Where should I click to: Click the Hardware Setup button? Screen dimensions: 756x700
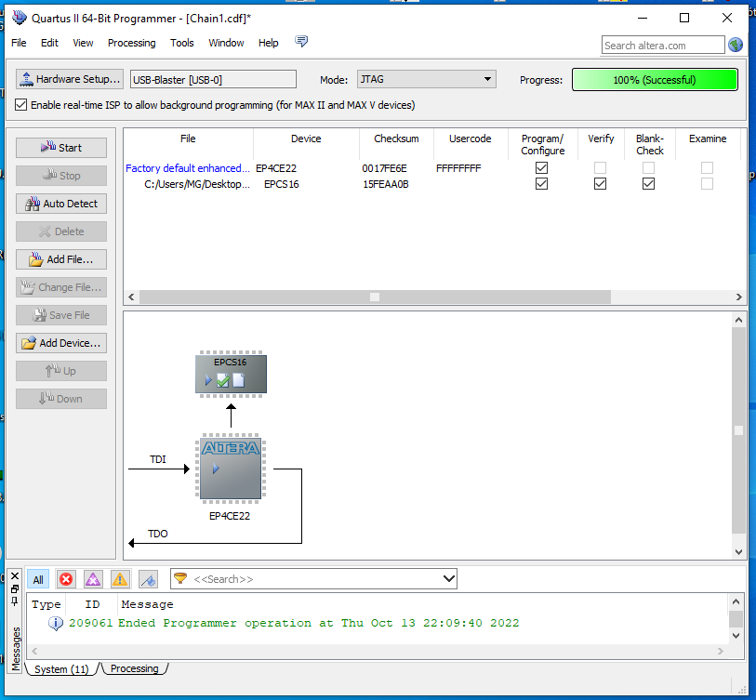pos(70,80)
